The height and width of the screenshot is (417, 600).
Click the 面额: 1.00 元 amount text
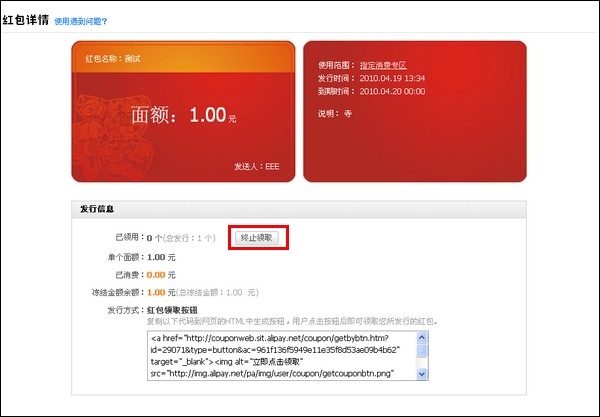point(184,115)
